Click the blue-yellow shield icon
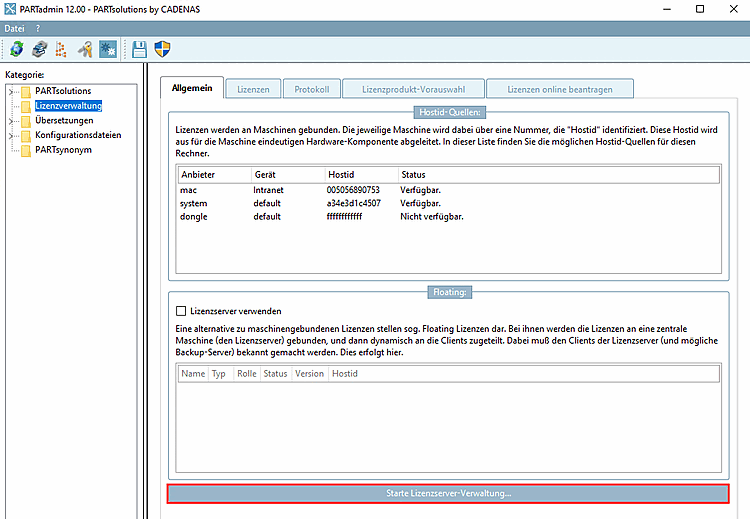 (161, 49)
